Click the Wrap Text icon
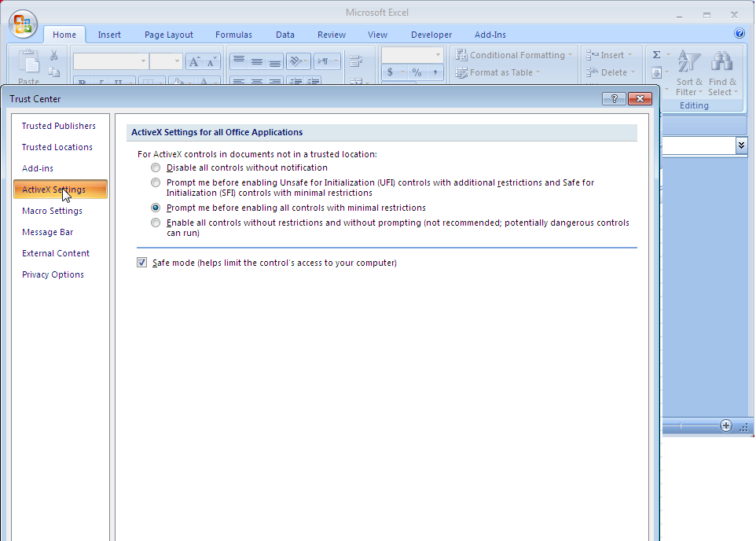756x541 pixels. tap(356, 61)
